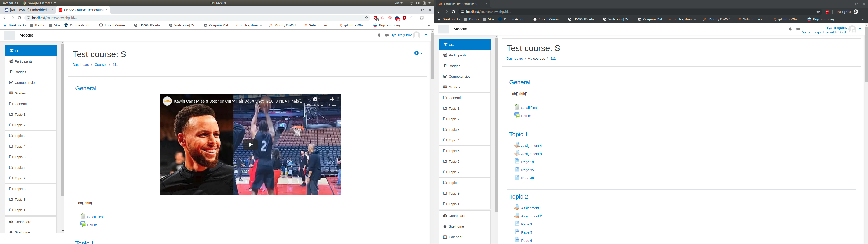The width and height of the screenshot is (868, 244).
Task: Open Topic 2 section heading in right window
Action: (519, 197)
